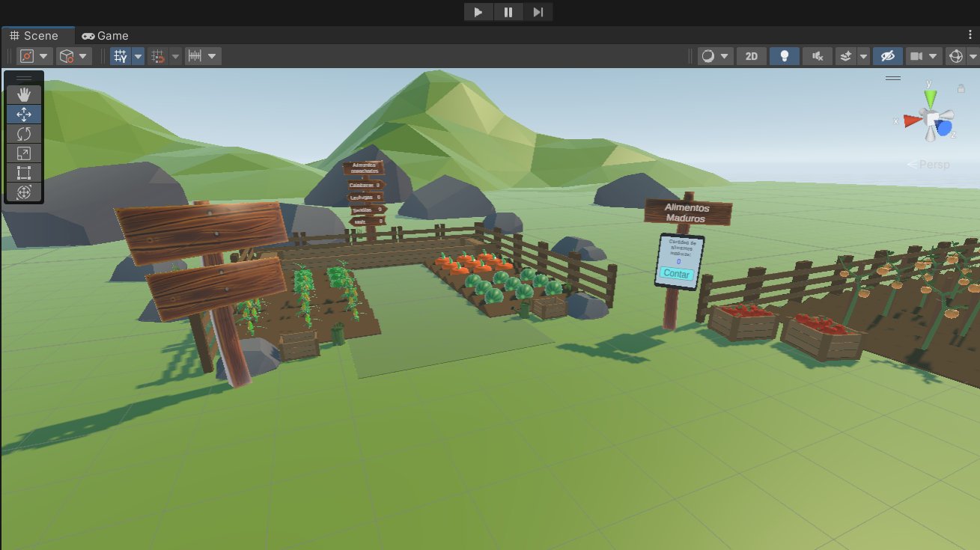Select the Rotate tool

click(24, 134)
